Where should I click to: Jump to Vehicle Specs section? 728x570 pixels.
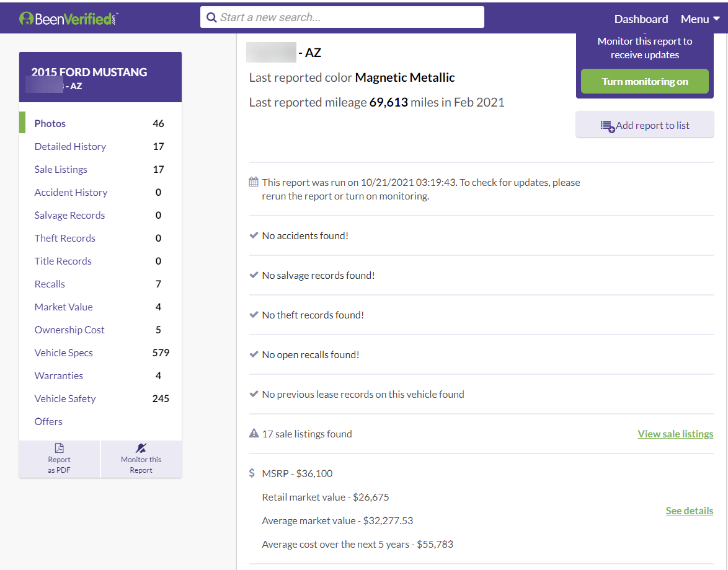click(63, 353)
